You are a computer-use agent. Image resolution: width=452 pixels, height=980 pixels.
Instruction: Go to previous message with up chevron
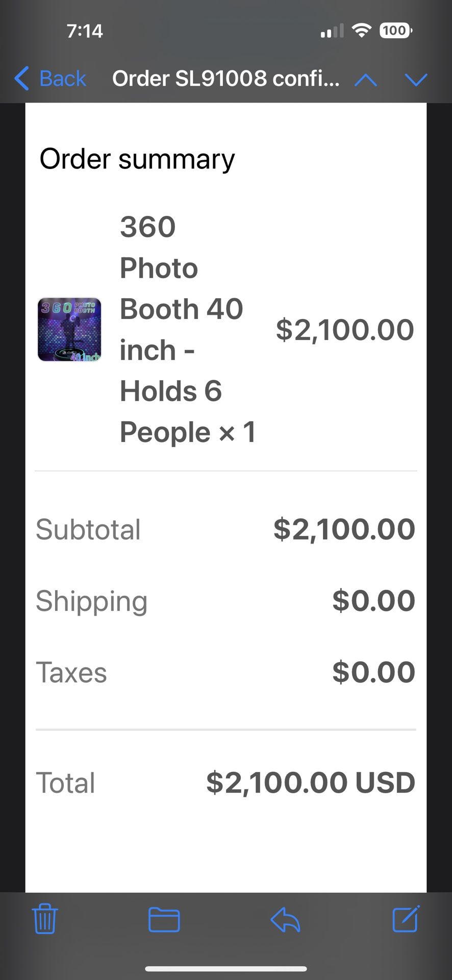(x=366, y=80)
